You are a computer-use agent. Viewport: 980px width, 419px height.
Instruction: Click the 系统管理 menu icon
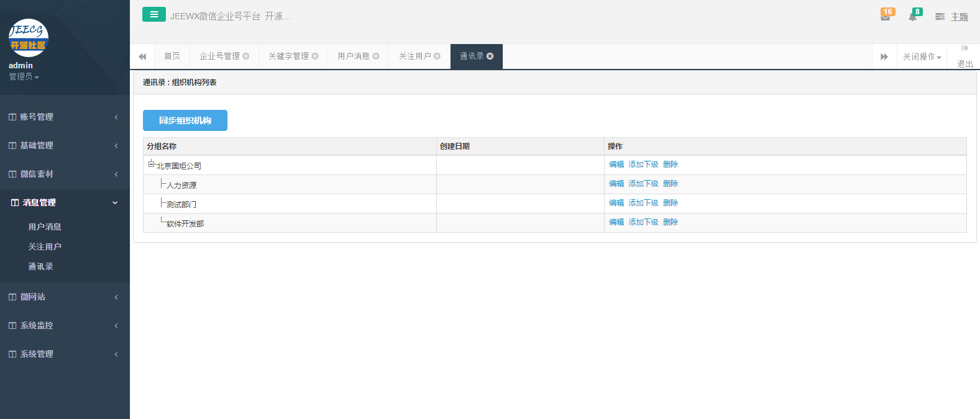pos(12,354)
